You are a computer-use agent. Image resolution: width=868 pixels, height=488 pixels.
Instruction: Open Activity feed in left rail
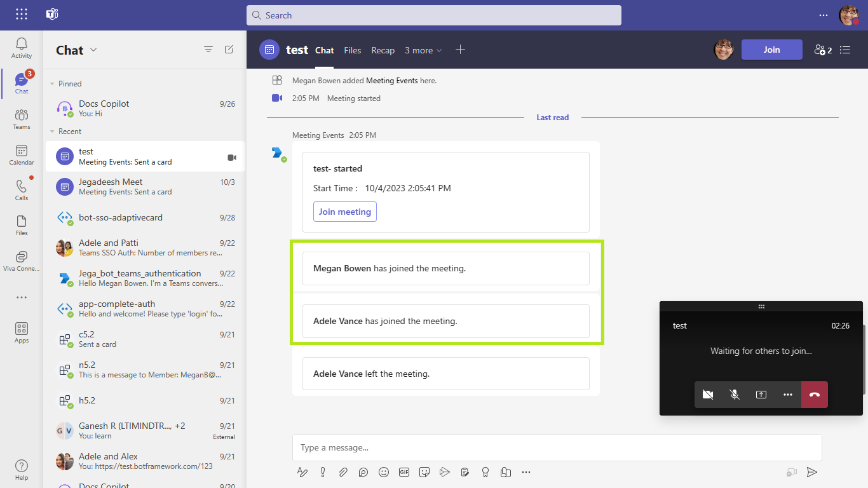pyautogui.click(x=22, y=48)
